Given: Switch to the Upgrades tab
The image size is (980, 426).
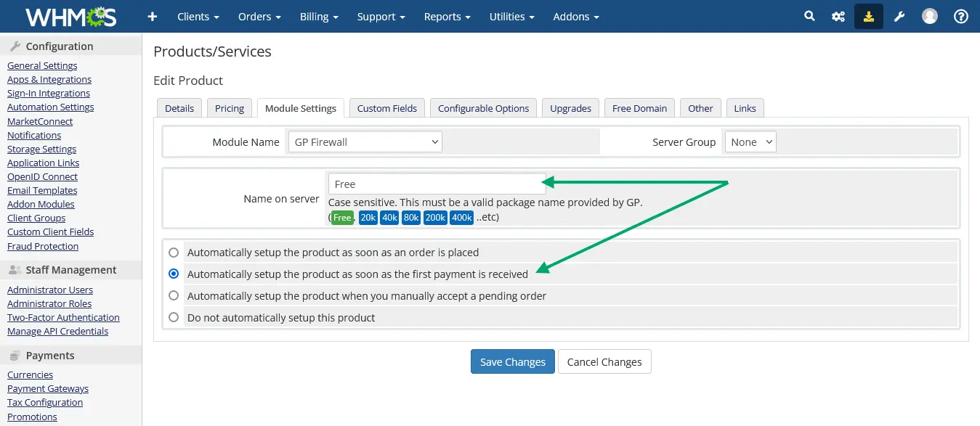Looking at the screenshot, I should 571,108.
